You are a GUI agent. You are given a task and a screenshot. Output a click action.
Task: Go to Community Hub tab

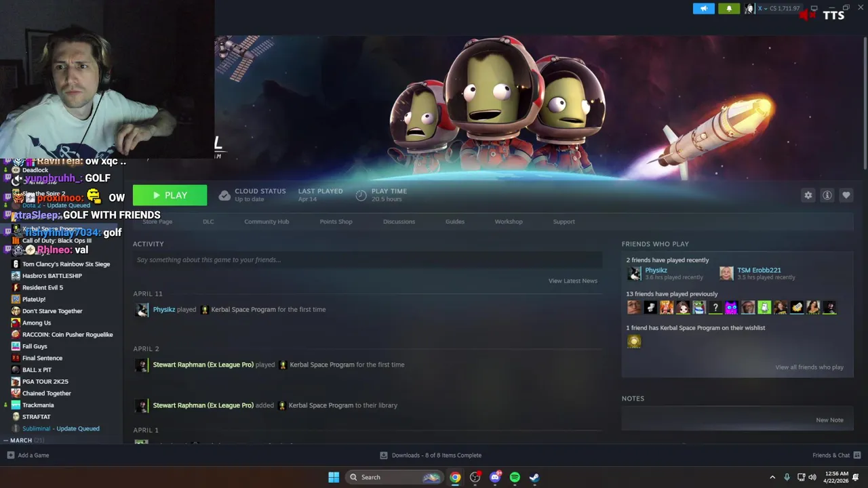click(267, 222)
